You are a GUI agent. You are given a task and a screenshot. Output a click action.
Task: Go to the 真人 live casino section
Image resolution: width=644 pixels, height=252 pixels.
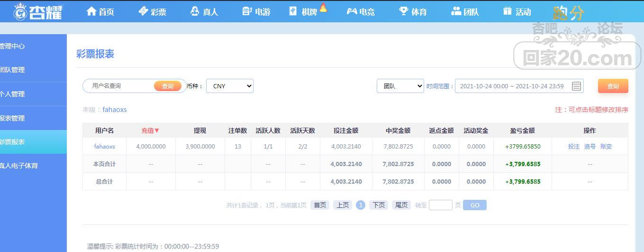coord(204,11)
